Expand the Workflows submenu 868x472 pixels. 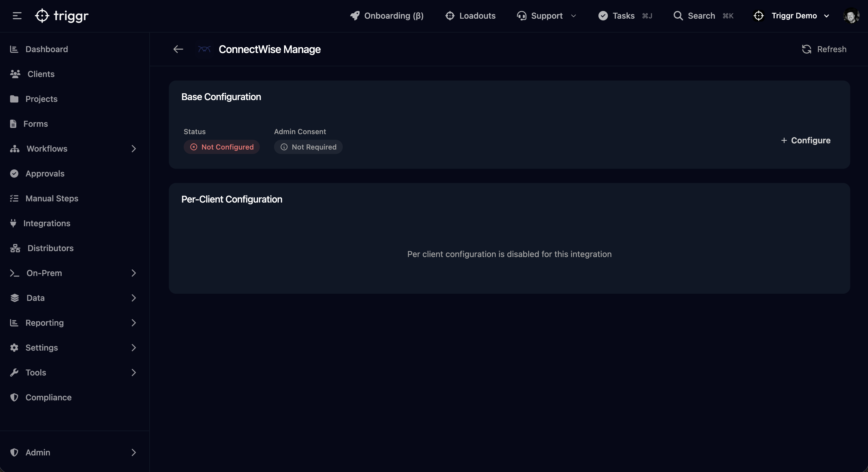(x=134, y=149)
